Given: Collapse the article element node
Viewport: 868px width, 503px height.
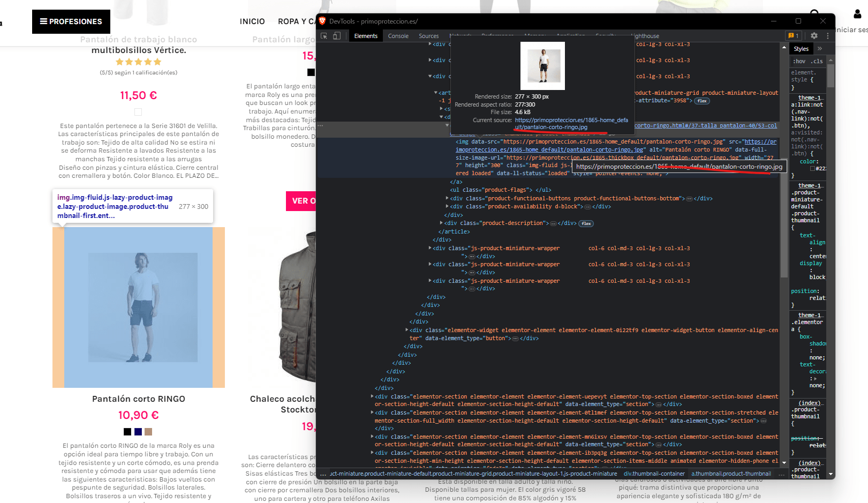Looking at the screenshot, I should click(x=435, y=93).
